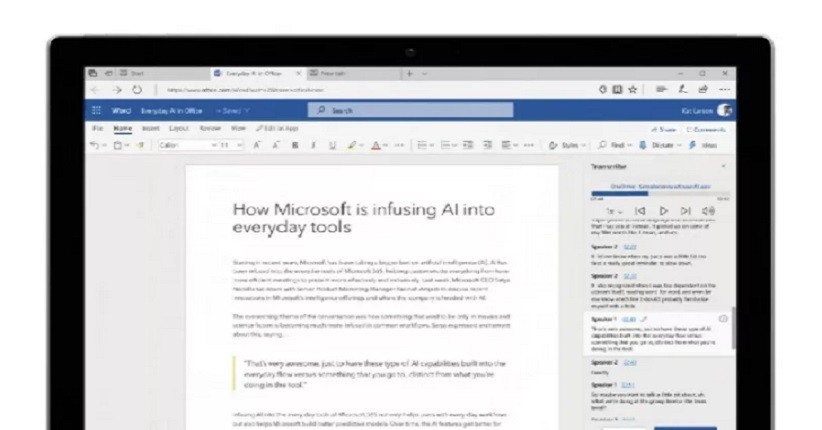Click the Kat Larson profile avatar
822x430 pixels.
tap(724, 110)
